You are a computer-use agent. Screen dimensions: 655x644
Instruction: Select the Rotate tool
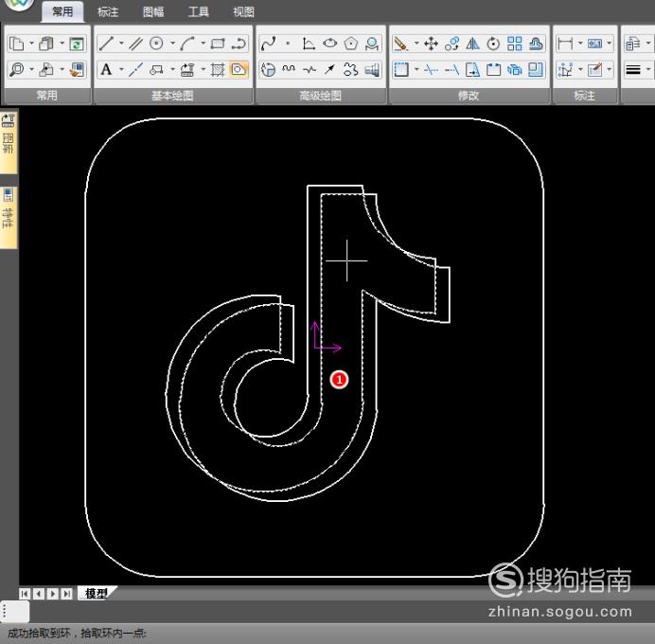click(493, 44)
